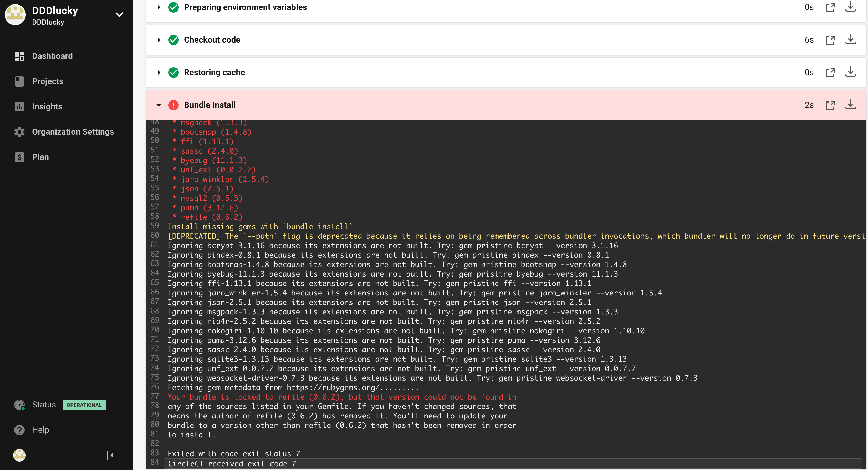This screenshot has width=868, height=470.
Task: Open the Projects section
Action: tap(48, 81)
